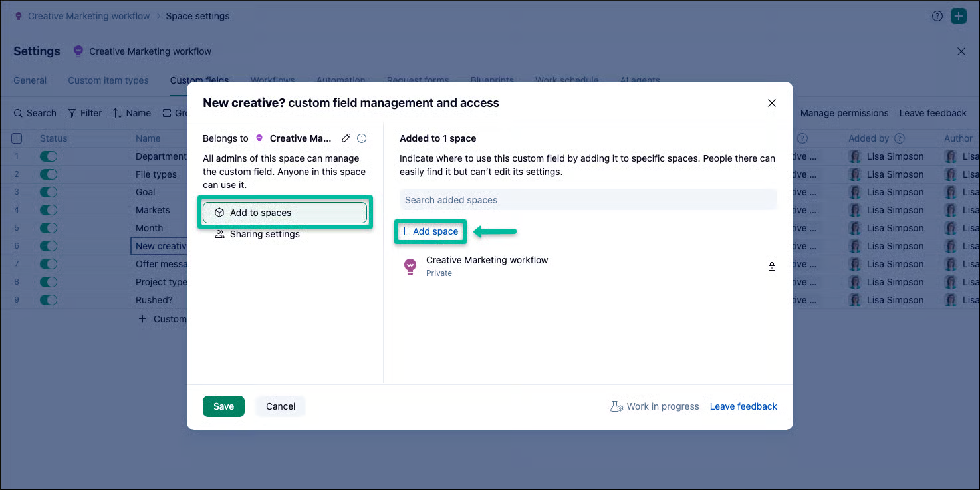Click the help question mark icon at top right
Screen dimensions: 980x490
[x=937, y=16]
